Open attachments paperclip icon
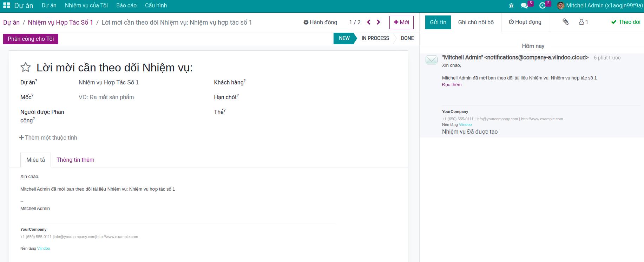Viewport: 644px width, 262px height. (x=565, y=22)
